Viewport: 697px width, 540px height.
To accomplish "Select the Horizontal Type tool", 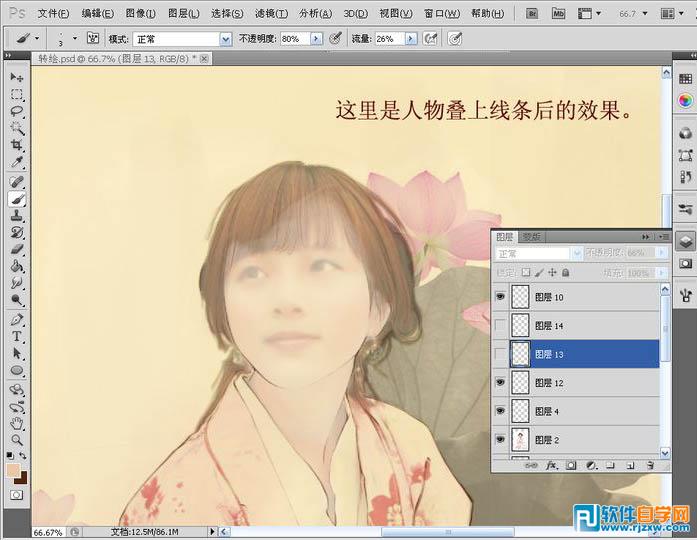I will [x=17, y=336].
